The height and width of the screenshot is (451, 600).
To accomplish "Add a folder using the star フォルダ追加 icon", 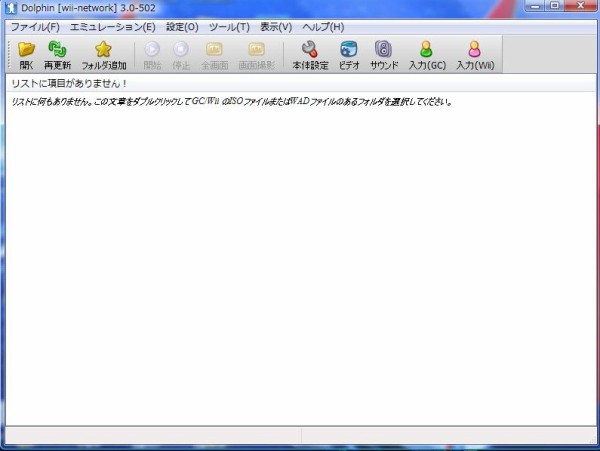I will coord(103,55).
